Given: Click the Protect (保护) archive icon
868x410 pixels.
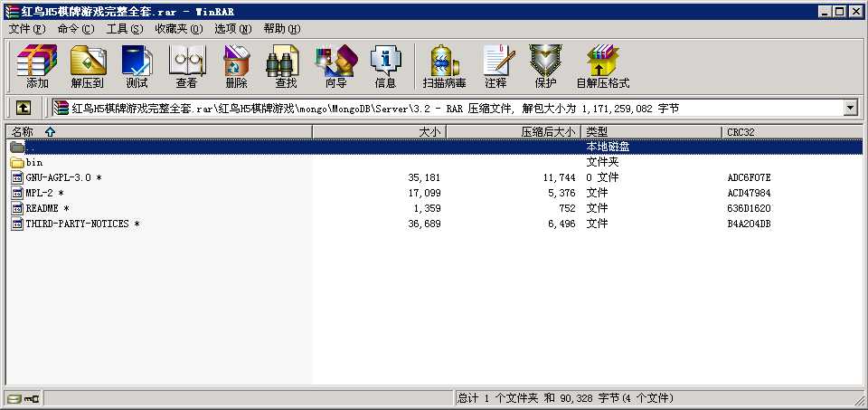Looking at the screenshot, I should 545,66.
